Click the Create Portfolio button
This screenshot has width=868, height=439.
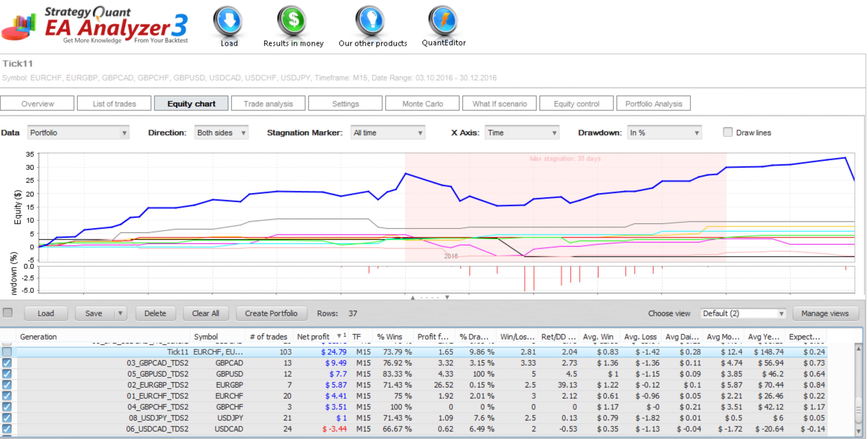271,313
